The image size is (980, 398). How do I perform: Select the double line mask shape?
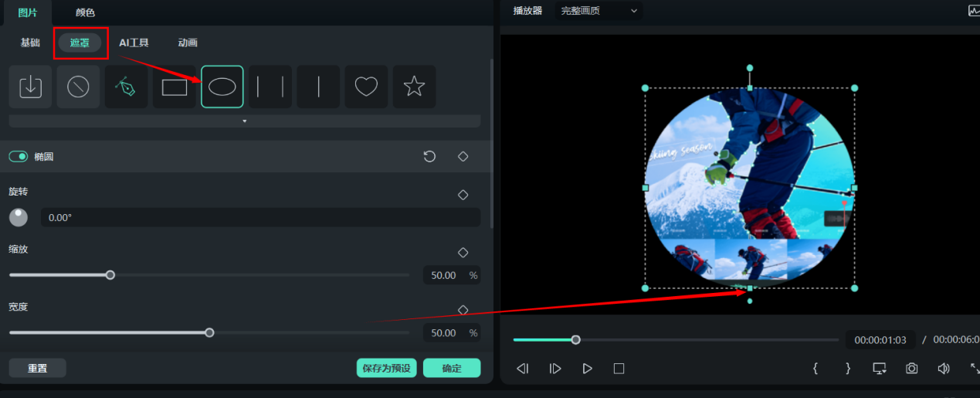click(270, 87)
